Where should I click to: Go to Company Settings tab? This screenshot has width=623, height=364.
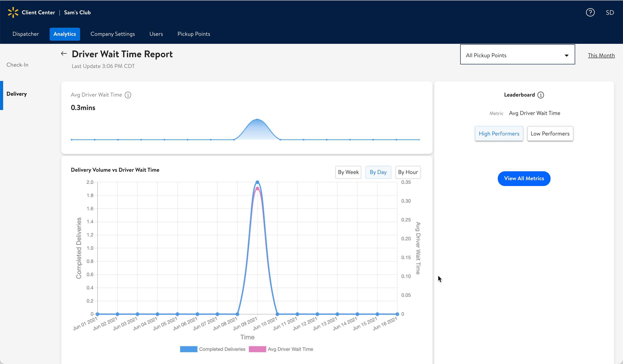click(x=112, y=34)
